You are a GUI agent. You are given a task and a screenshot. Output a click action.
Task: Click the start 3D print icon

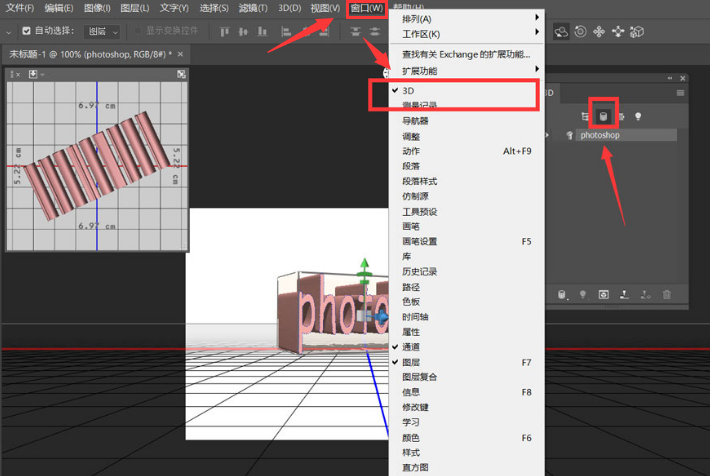point(624,295)
